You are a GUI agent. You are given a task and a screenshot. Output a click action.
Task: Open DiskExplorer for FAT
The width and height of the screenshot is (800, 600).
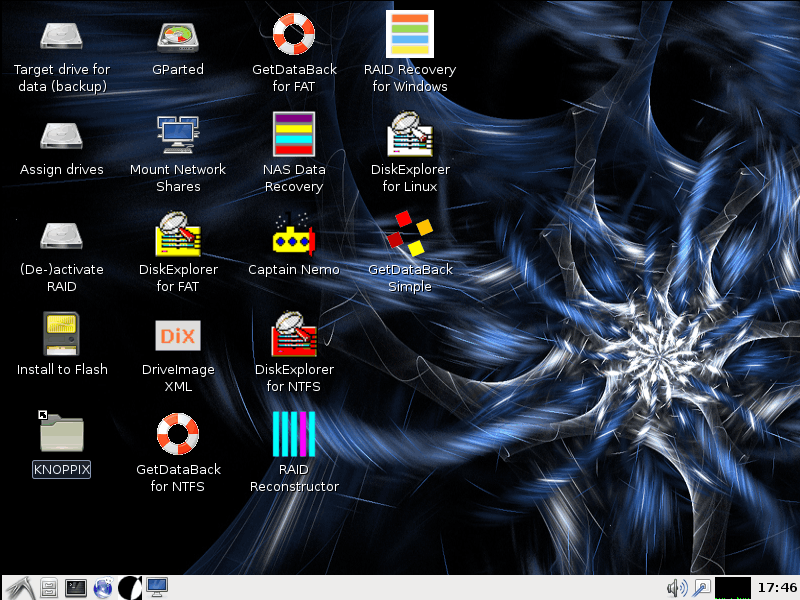pos(177,236)
